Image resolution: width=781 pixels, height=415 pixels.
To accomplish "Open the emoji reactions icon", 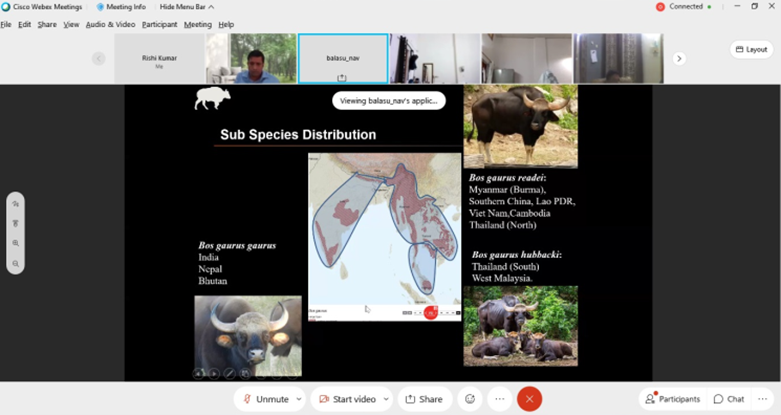I will (x=470, y=399).
